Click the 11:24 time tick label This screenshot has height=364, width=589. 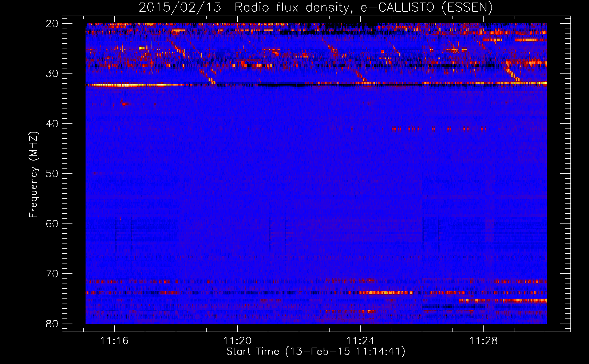(360, 341)
